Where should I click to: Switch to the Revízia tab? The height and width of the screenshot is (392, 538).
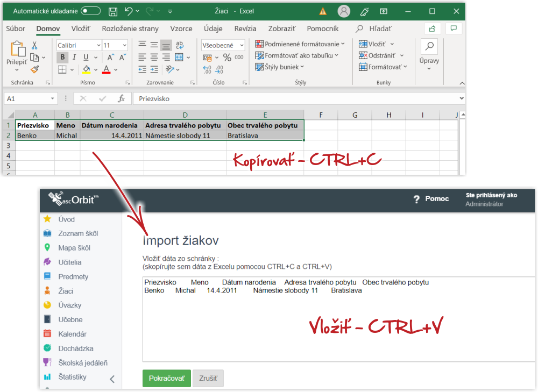[245, 28]
